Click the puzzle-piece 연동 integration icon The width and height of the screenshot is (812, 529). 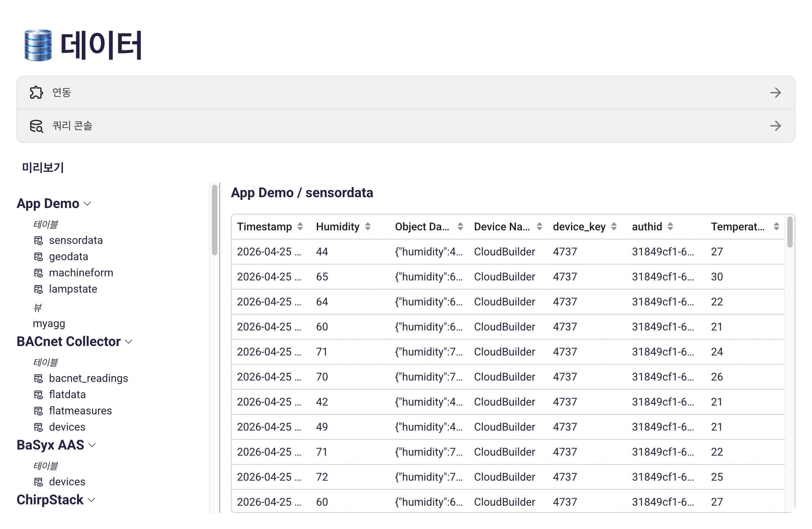37,92
